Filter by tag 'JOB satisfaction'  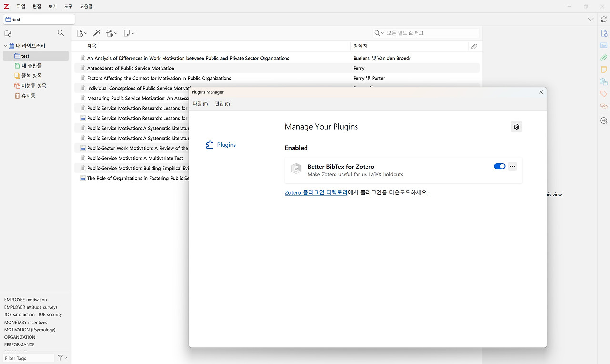20,314
